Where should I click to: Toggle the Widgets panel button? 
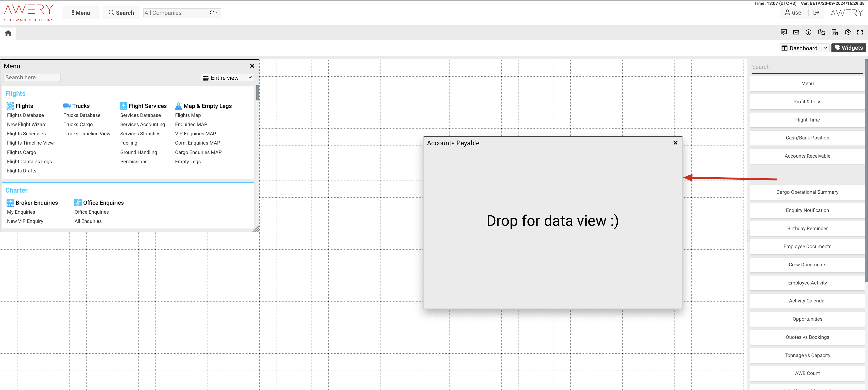click(x=848, y=48)
